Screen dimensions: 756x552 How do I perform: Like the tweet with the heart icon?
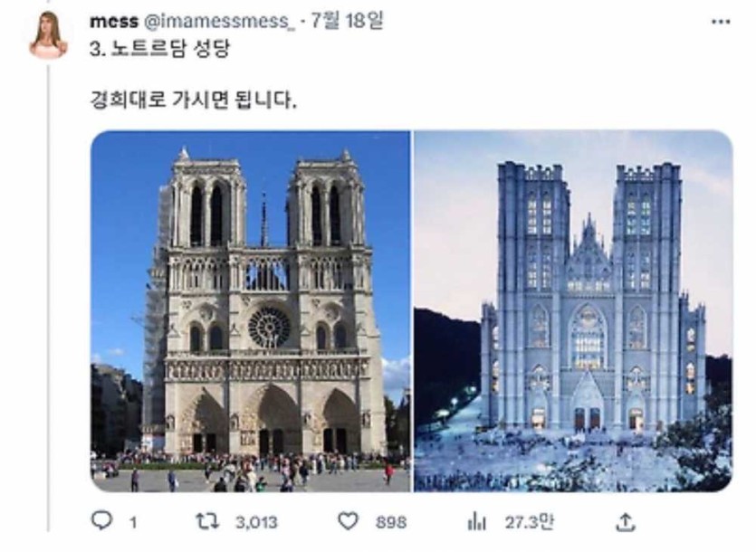pos(348,521)
